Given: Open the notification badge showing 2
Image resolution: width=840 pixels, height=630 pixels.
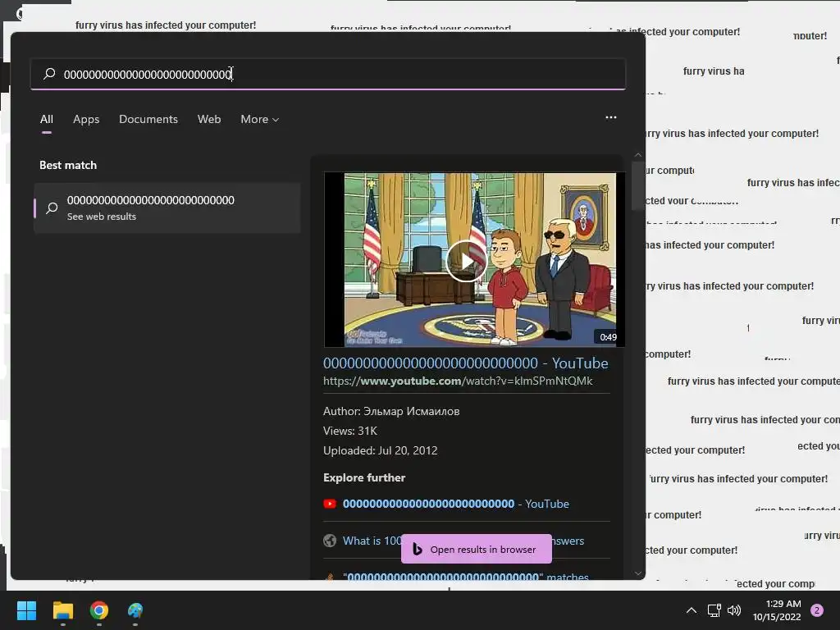Looking at the screenshot, I should 817,610.
